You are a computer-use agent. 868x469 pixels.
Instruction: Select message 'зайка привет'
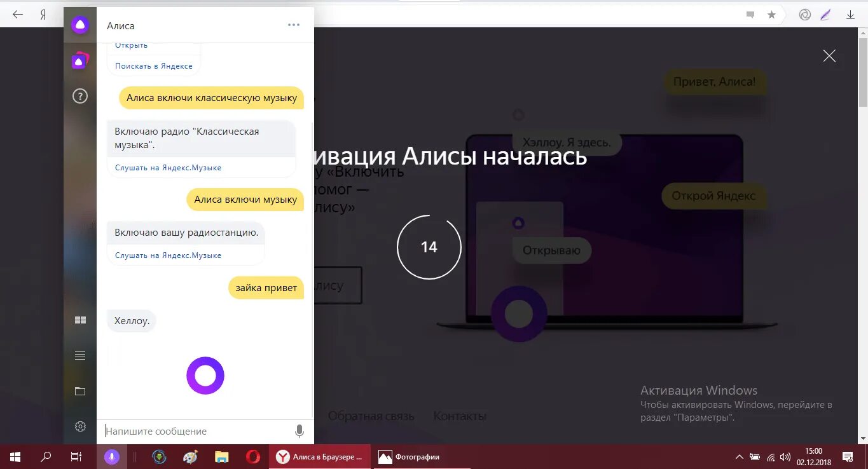point(266,288)
